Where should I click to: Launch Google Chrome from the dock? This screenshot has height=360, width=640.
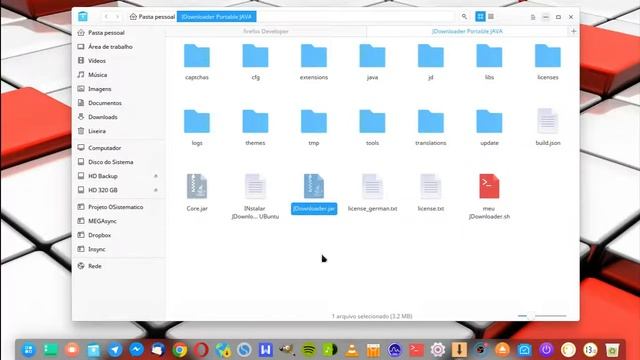pyautogui.click(x=180, y=350)
